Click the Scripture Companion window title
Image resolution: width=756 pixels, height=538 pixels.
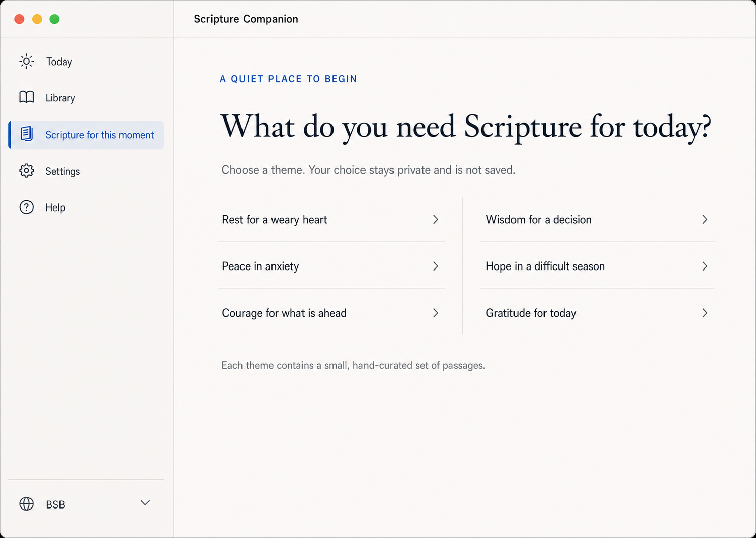[x=246, y=19]
